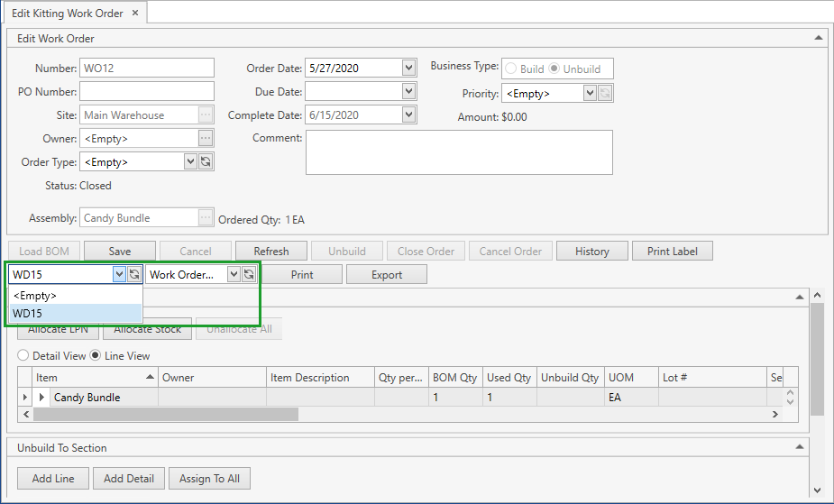
Task: Open the Order Date dropdown calendar
Action: click(408, 68)
